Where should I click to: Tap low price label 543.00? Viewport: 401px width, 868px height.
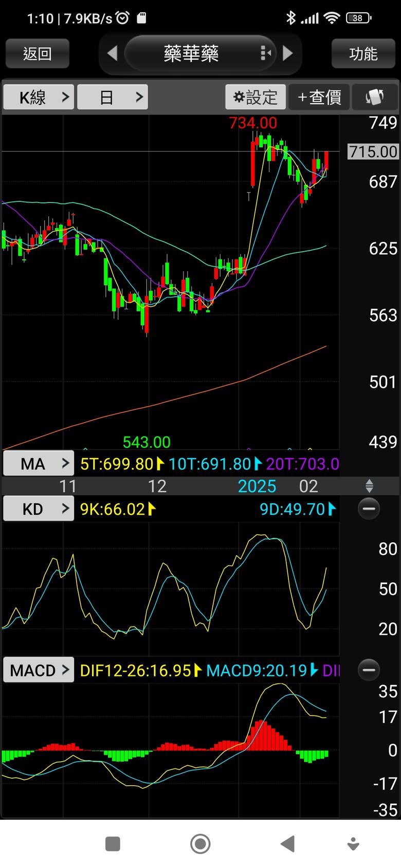[147, 442]
